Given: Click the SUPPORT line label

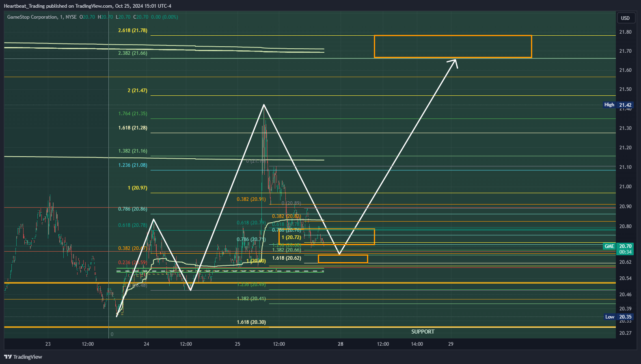Looking at the screenshot, I should 423,332.
